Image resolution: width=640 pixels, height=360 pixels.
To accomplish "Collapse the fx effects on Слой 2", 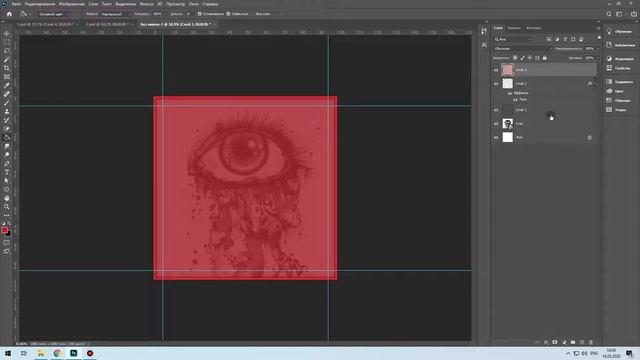I will click(595, 84).
